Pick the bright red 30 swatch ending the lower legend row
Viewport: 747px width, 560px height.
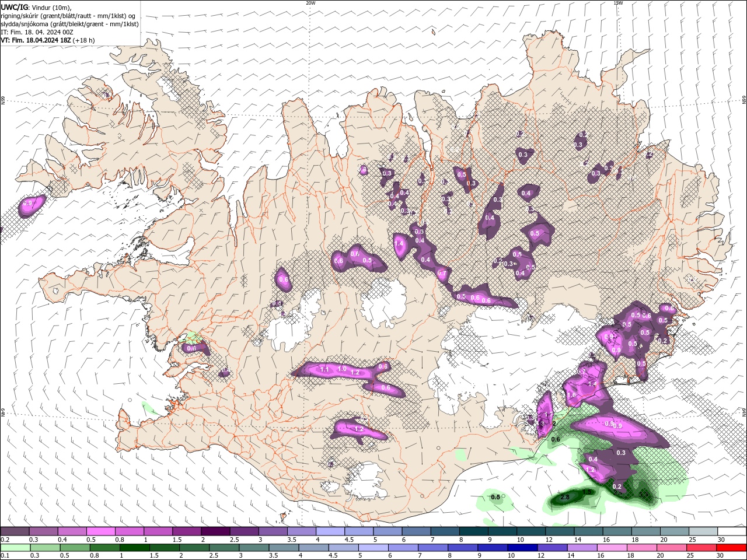click(x=732, y=548)
